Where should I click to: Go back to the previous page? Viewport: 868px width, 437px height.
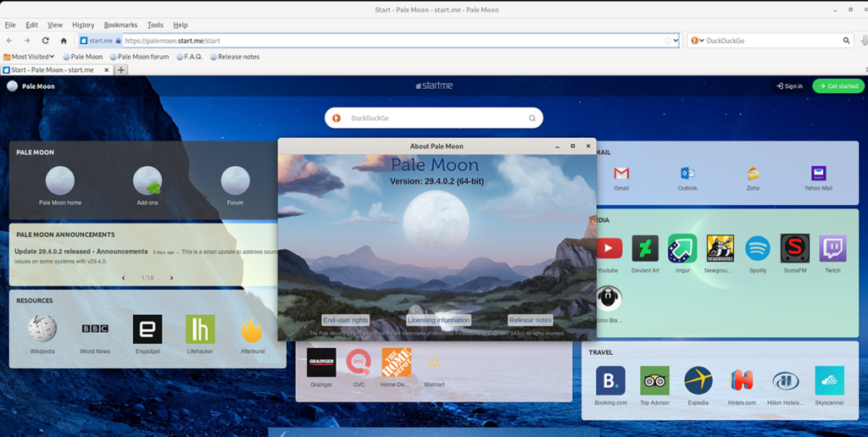(9, 41)
